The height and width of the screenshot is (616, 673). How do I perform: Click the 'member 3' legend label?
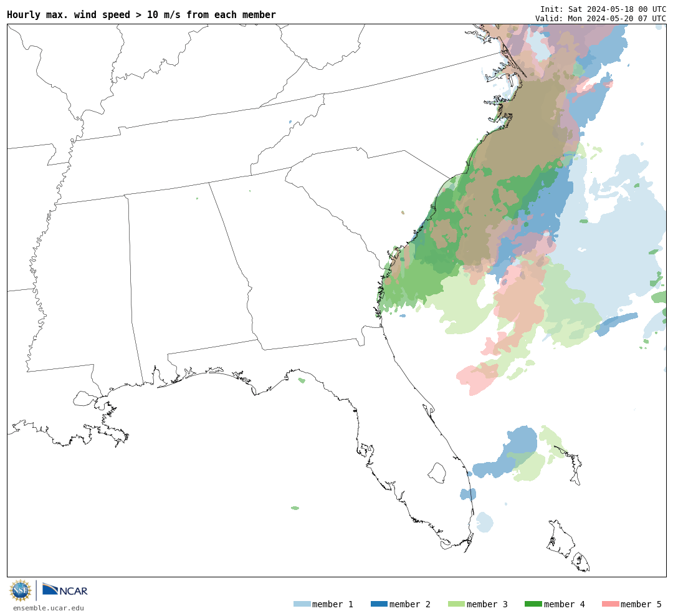click(487, 604)
